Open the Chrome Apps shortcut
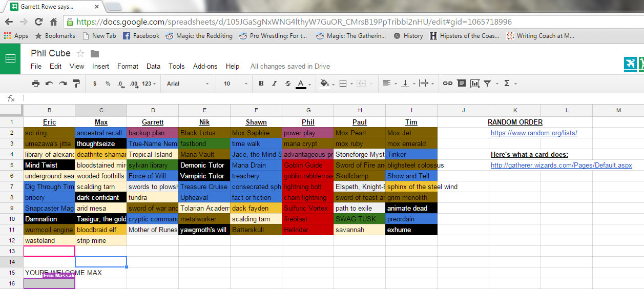 pyautogui.click(x=16, y=36)
